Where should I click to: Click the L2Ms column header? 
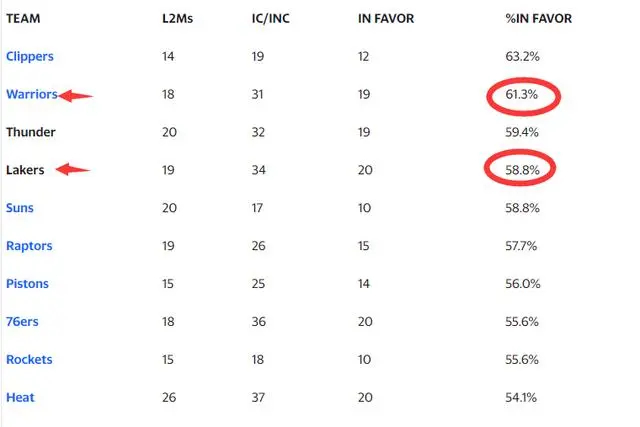pos(176,19)
